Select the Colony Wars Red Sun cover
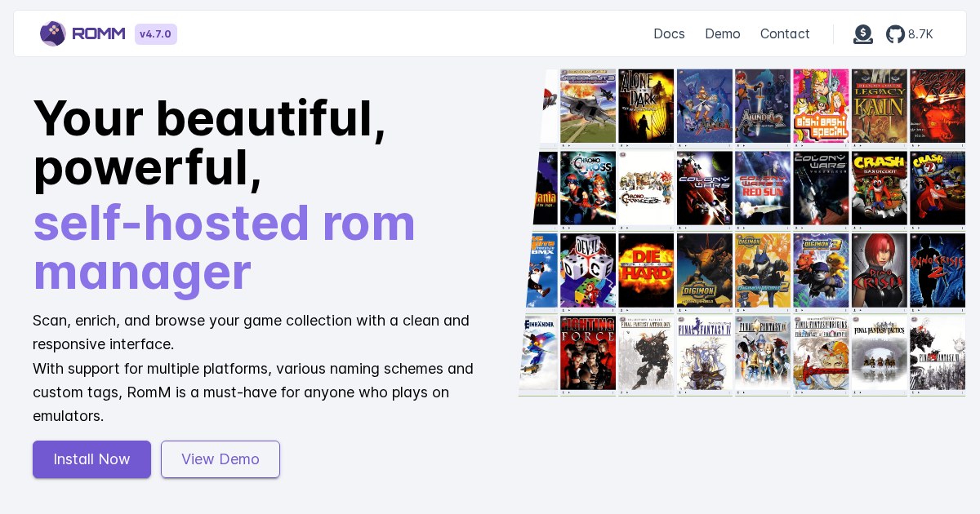Image resolution: width=980 pixels, height=514 pixels. point(763,188)
